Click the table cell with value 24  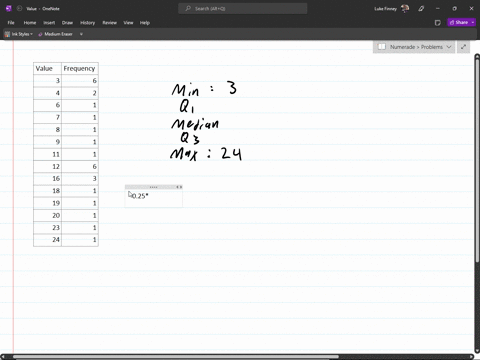tap(47, 240)
